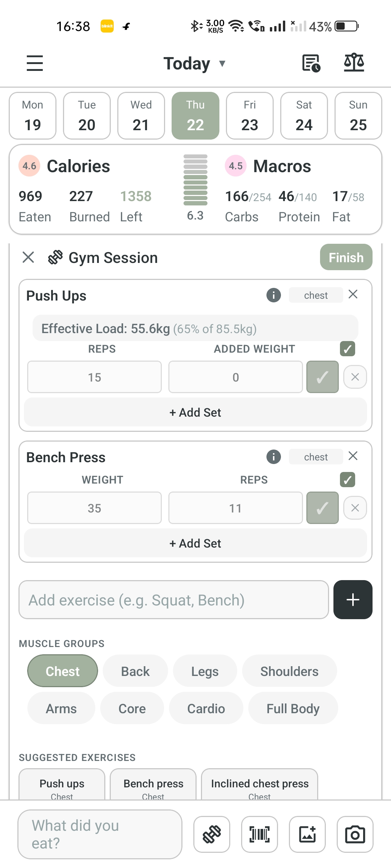Finish the Gym Session
Image resolution: width=391 pixels, height=868 pixels.
345,257
